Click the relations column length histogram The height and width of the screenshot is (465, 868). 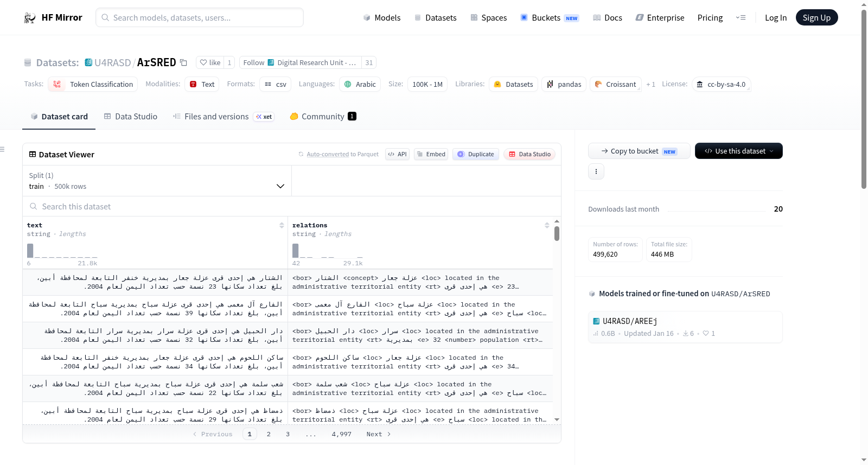click(x=328, y=251)
